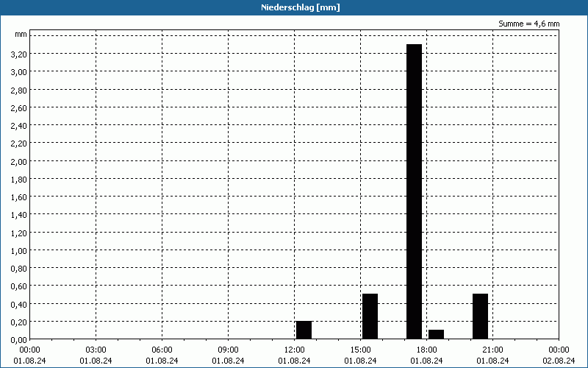
Task: Click the 0,80 y-axis value
Action: click(x=19, y=269)
